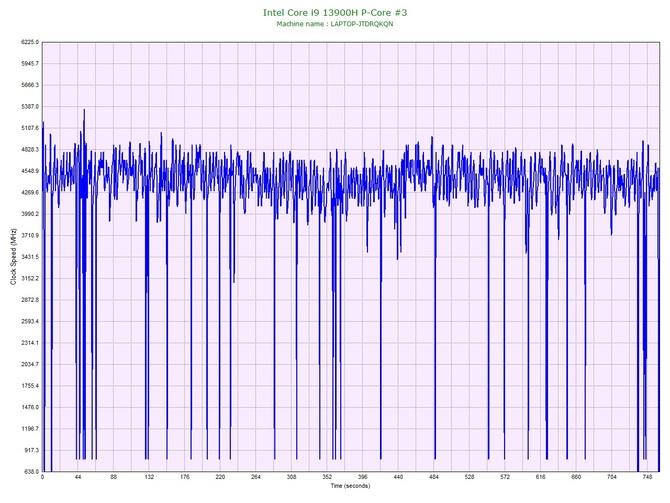Click the 440 seconds mark on time axis
Screen dimensions: 670x503
398,478
